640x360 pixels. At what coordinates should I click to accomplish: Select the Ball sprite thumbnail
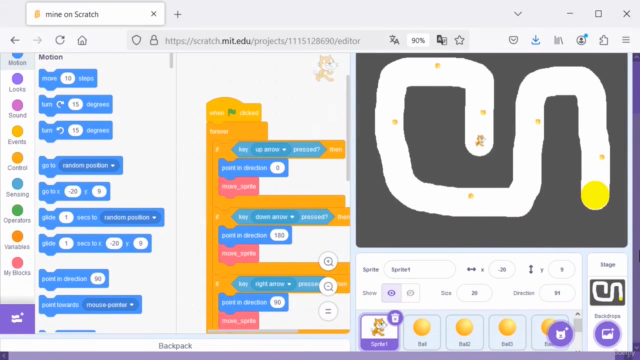pyautogui.click(x=422, y=332)
